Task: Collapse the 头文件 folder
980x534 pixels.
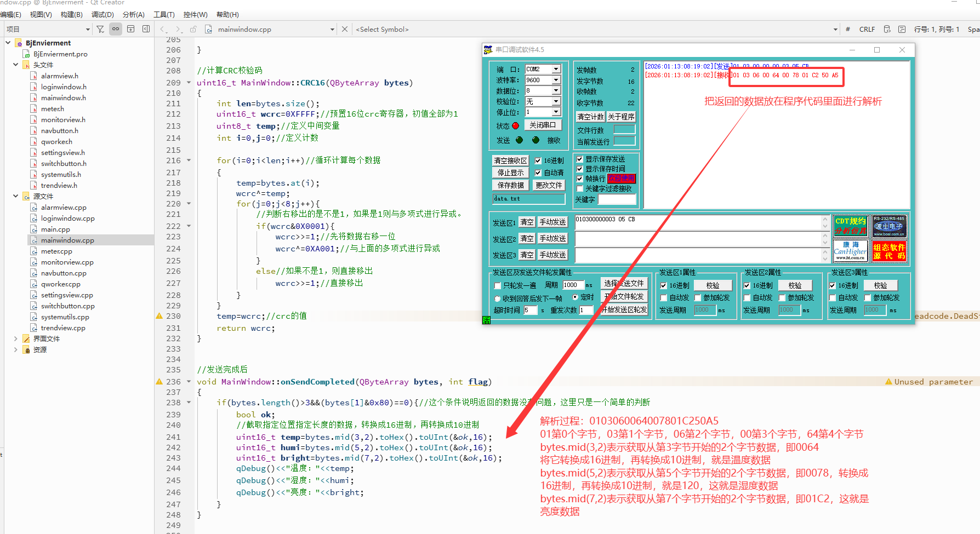Action: click(15, 65)
